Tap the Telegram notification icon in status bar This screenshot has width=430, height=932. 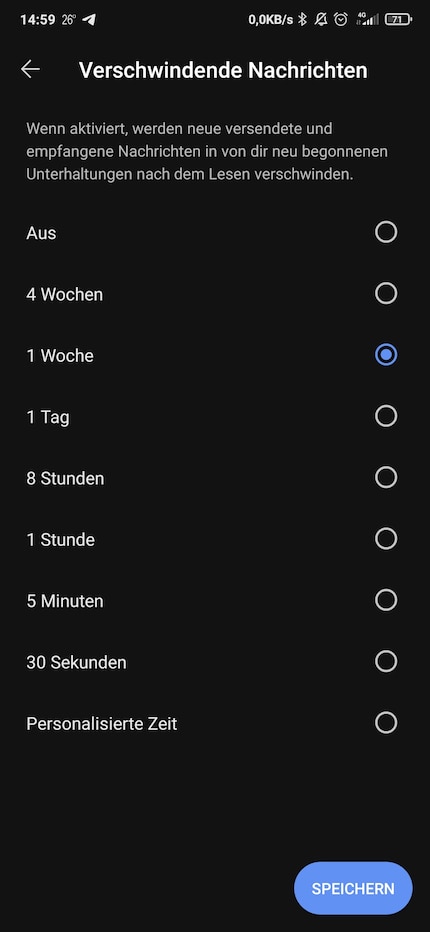pyautogui.click(x=89, y=20)
